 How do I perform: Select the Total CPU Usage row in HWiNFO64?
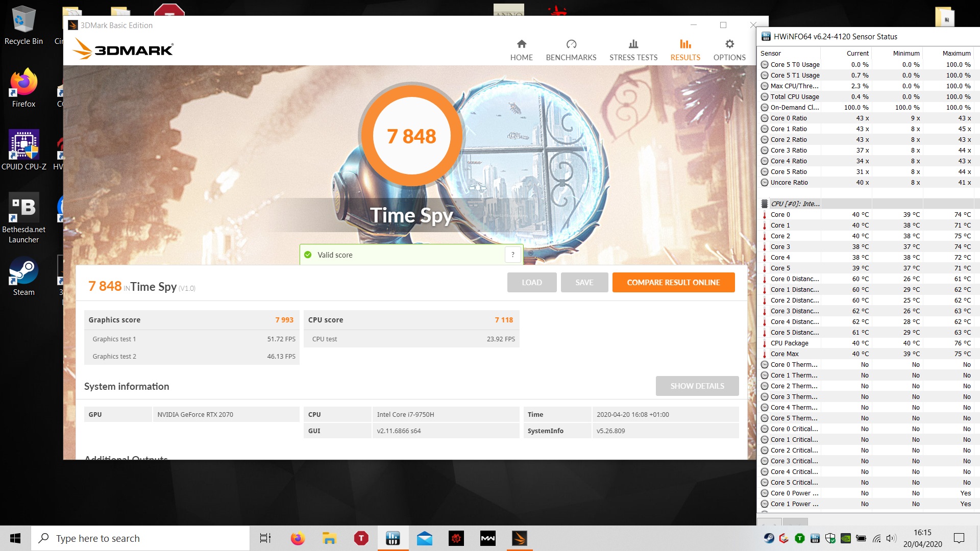pyautogui.click(x=868, y=96)
